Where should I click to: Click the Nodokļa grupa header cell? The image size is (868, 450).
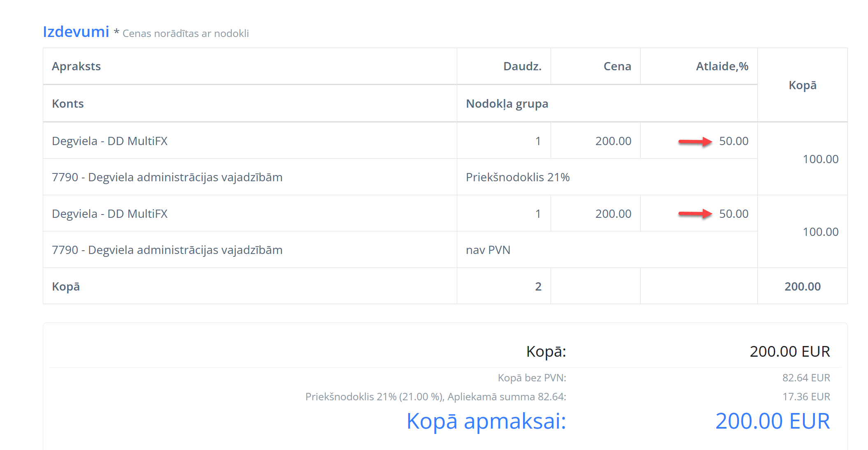(x=507, y=104)
